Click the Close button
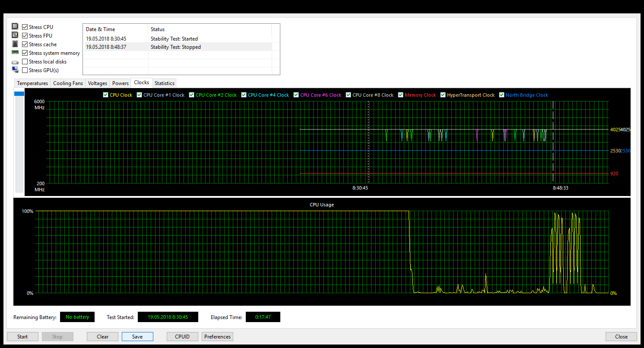Screen dimensions: 644x348 (x=622, y=337)
